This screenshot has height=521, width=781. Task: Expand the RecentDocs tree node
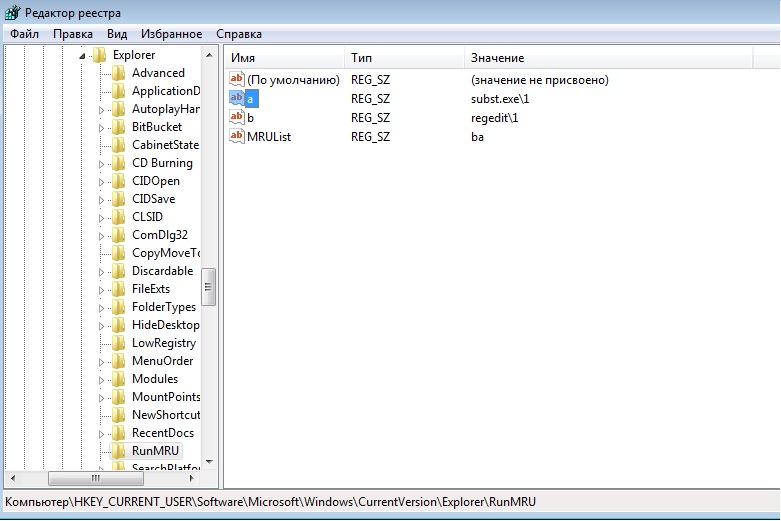(102, 434)
